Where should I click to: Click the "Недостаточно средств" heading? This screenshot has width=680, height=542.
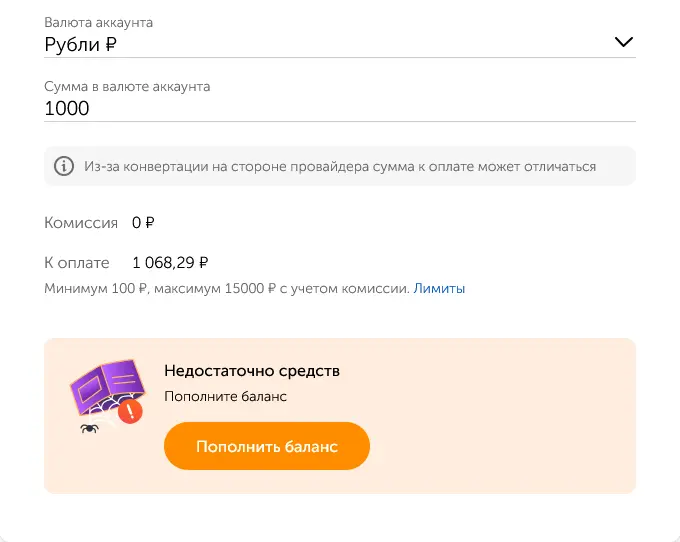(252, 371)
